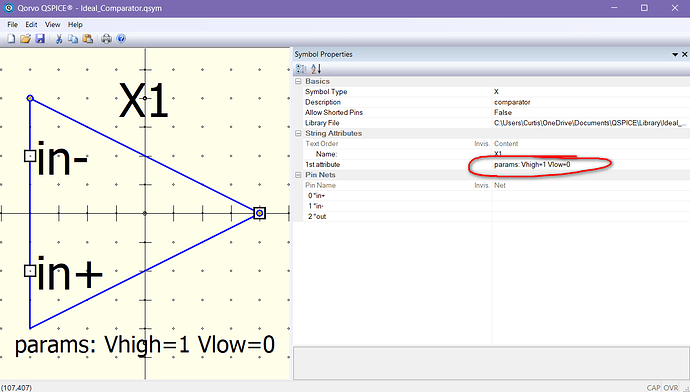Collapse the String Attributes section
This screenshot has width=690, height=392.
tap(298, 133)
